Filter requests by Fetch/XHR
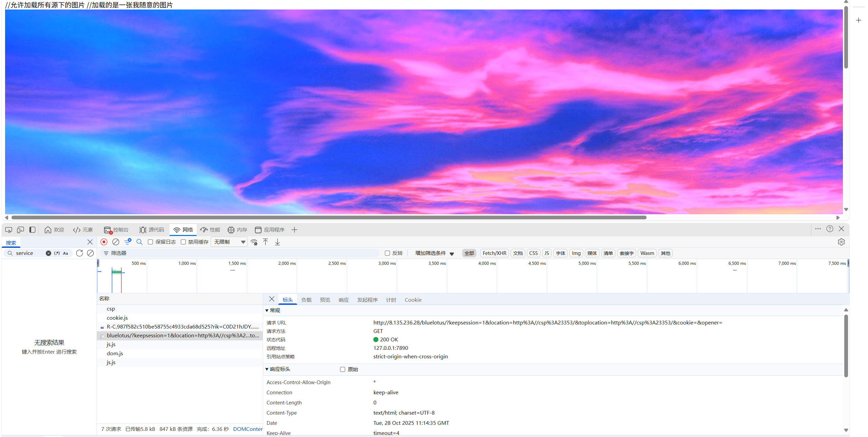 [494, 253]
